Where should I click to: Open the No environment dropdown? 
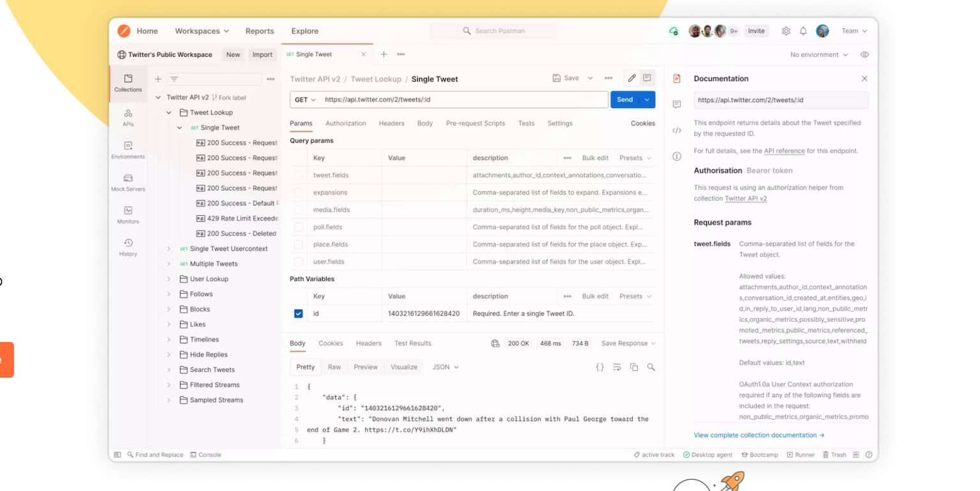click(819, 55)
